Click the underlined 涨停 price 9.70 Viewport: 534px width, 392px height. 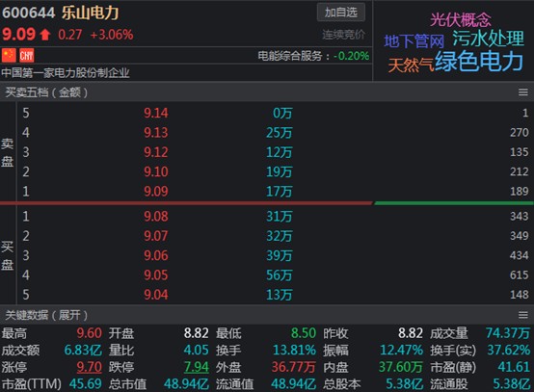90,367
